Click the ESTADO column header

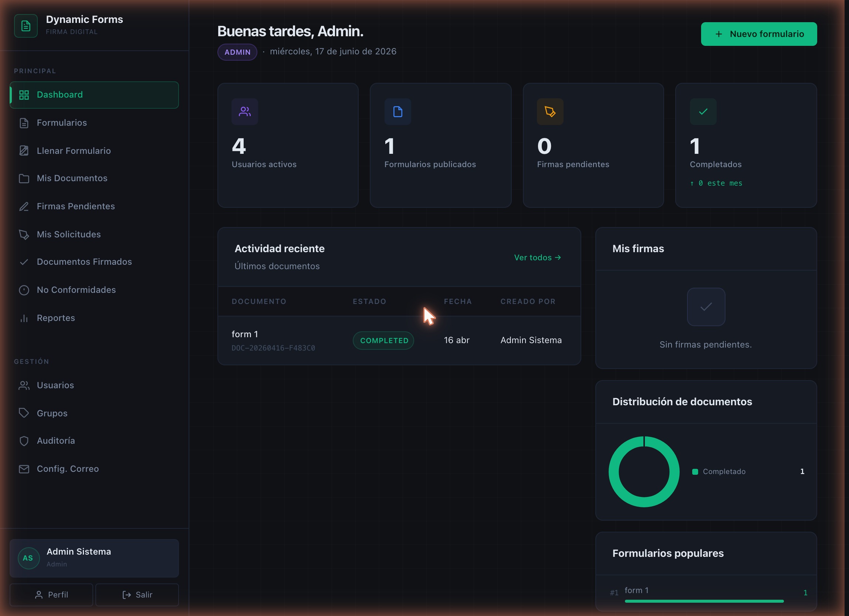pos(369,302)
